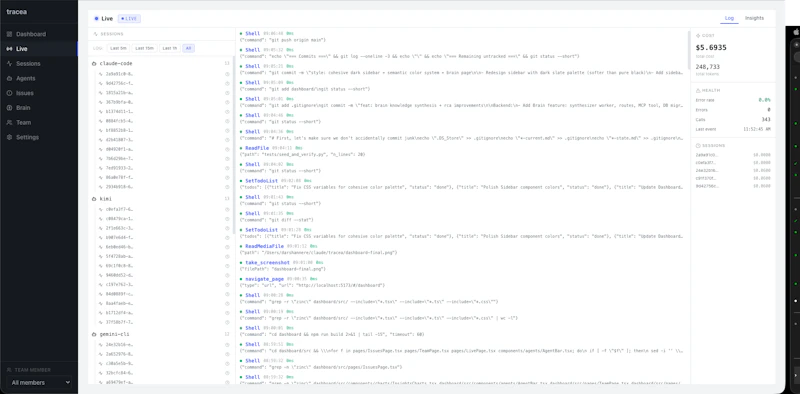
Task: Click the Cost panel header icon
Action: tap(698, 36)
